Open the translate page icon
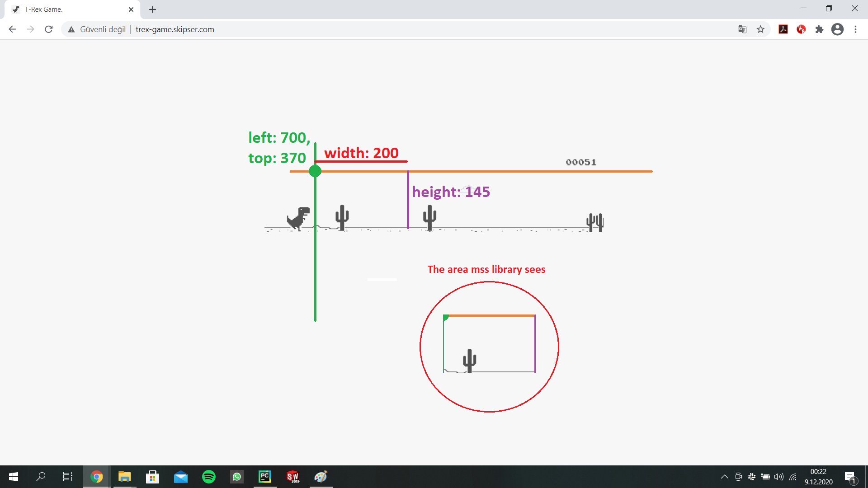This screenshot has height=488, width=868. (742, 29)
